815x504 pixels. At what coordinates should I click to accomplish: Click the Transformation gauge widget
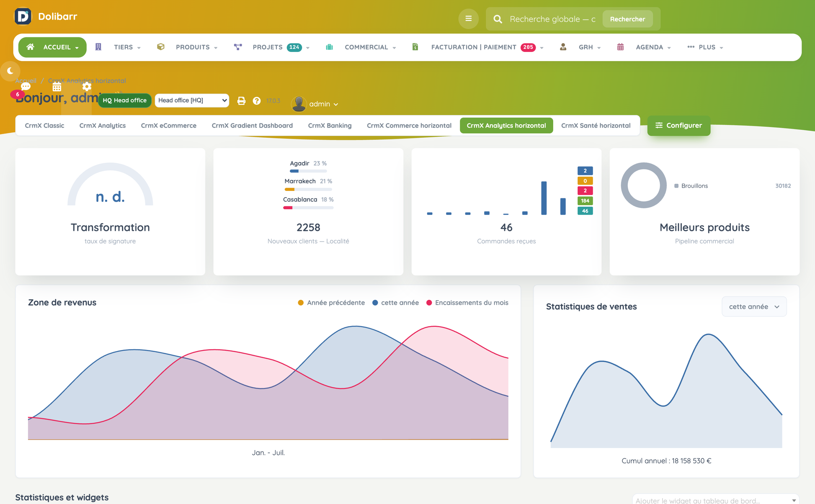click(x=110, y=185)
